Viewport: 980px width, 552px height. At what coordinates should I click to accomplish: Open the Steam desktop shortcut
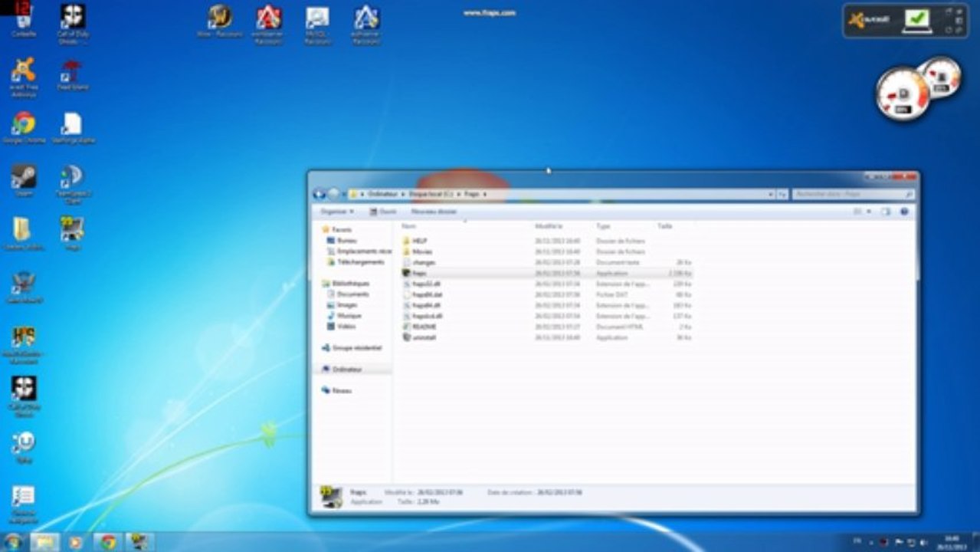(x=24, y=180)
